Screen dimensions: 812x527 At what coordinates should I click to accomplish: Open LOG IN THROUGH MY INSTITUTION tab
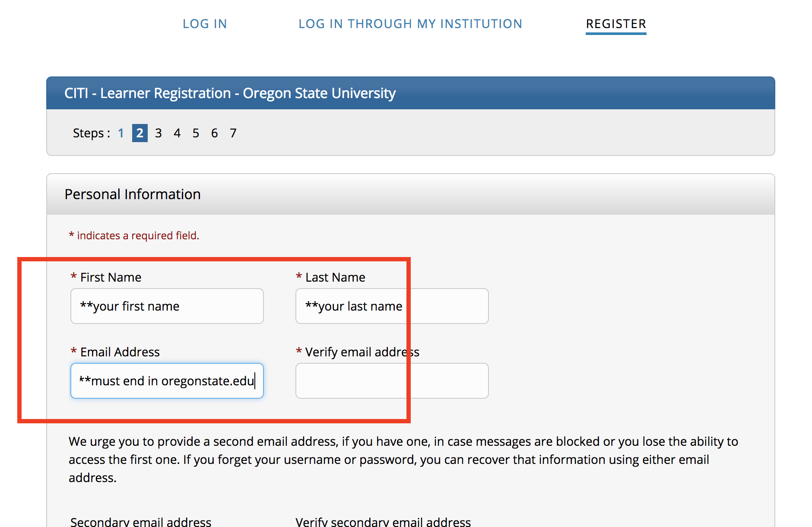410,24
